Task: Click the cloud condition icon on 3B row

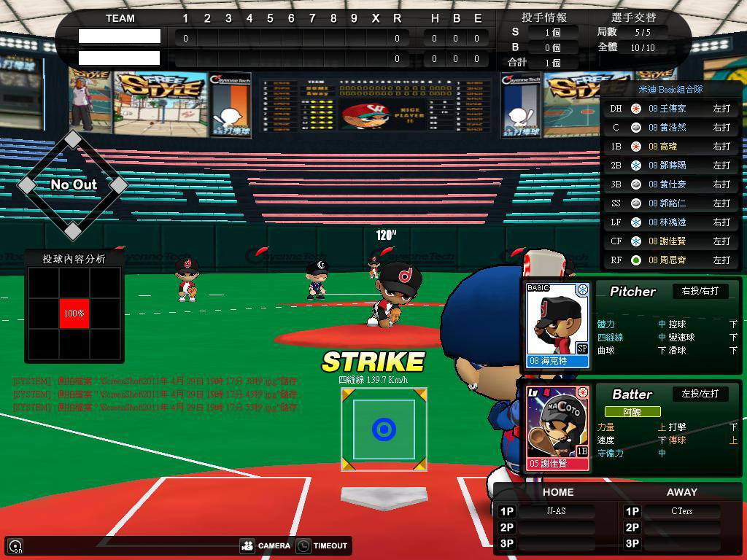Action: click(x=635, y=184)
